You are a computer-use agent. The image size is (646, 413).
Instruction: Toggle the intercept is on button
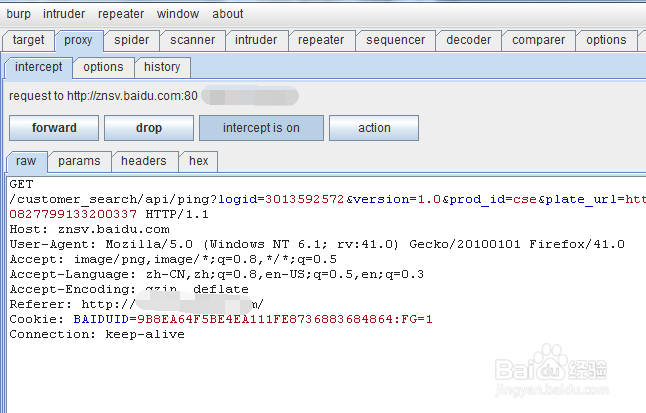click(261, 128)
